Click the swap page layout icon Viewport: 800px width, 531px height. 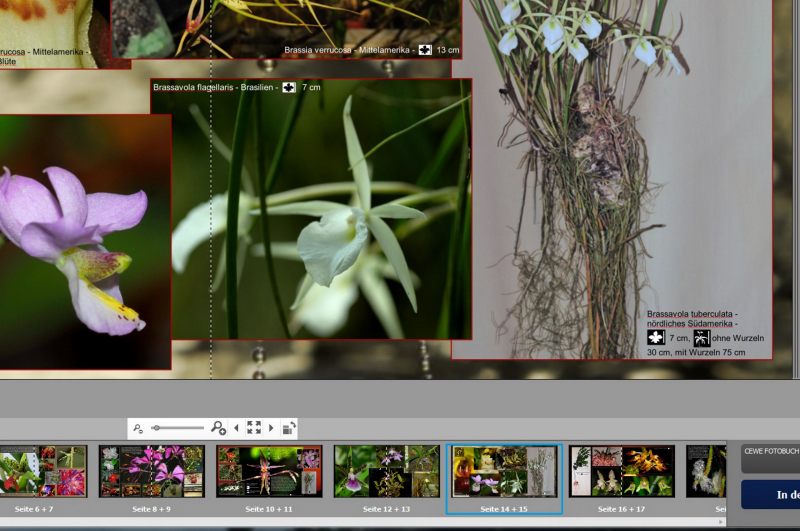[x=288, y=428]
